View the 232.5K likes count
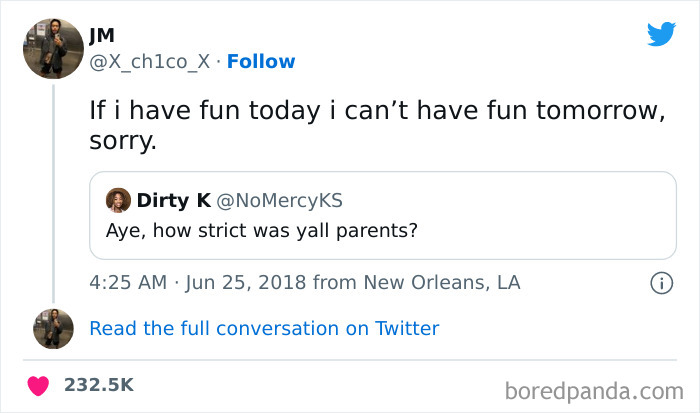 coord(99,385)
